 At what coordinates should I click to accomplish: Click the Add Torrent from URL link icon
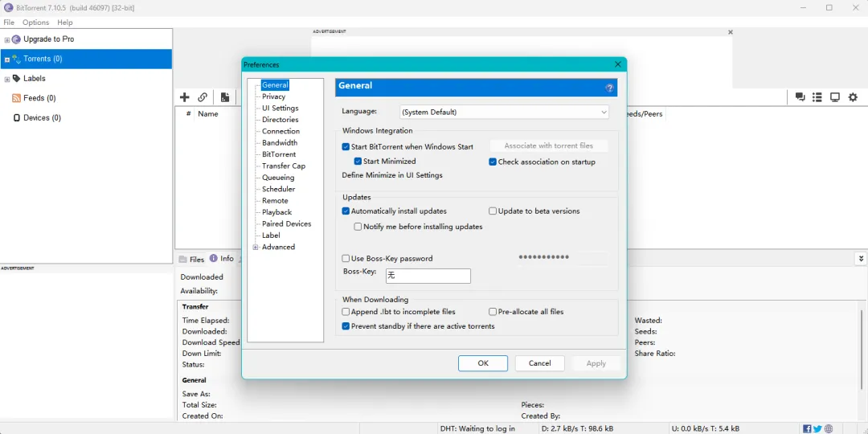pyautogui.click(x=203, y=97)
